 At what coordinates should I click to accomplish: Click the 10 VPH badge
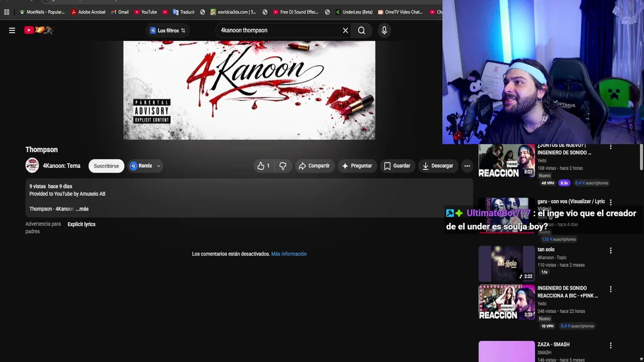(547, 326)
